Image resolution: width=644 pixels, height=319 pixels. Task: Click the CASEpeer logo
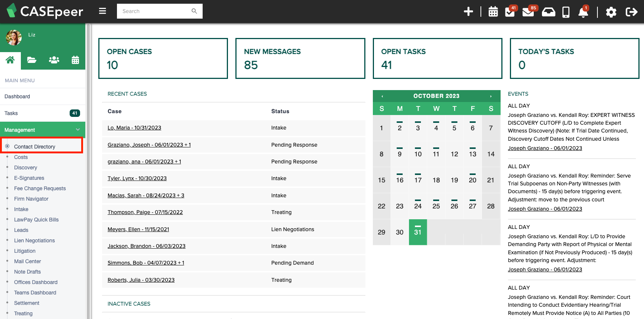(45, 12)
